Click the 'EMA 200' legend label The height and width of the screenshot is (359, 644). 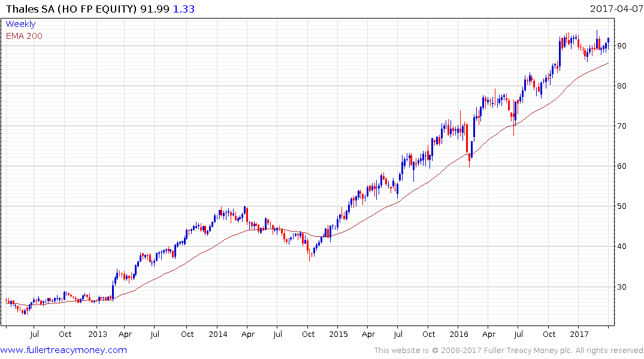point(24,36)
